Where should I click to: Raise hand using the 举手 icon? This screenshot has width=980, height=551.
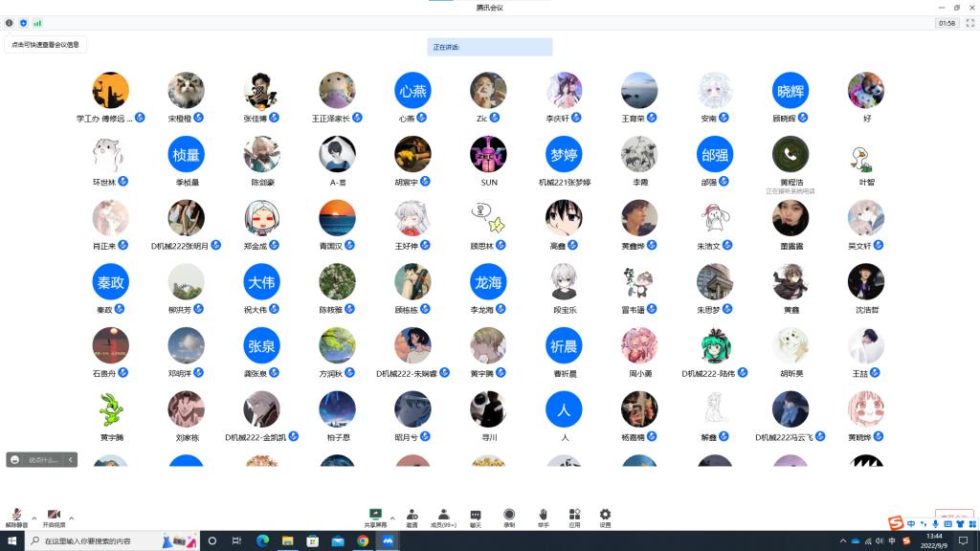coord(543,518)
